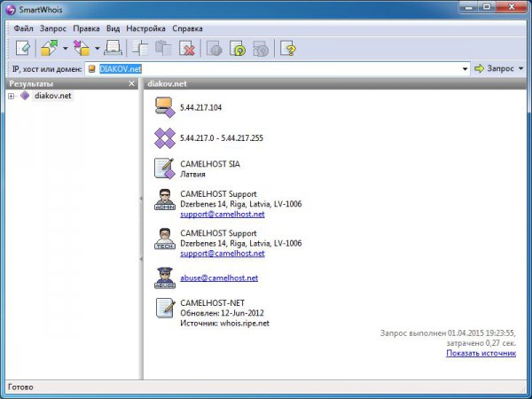532x399 pixels.
Task: Click the SmartWhois title bar app icon
Action: tap(11, 9)
